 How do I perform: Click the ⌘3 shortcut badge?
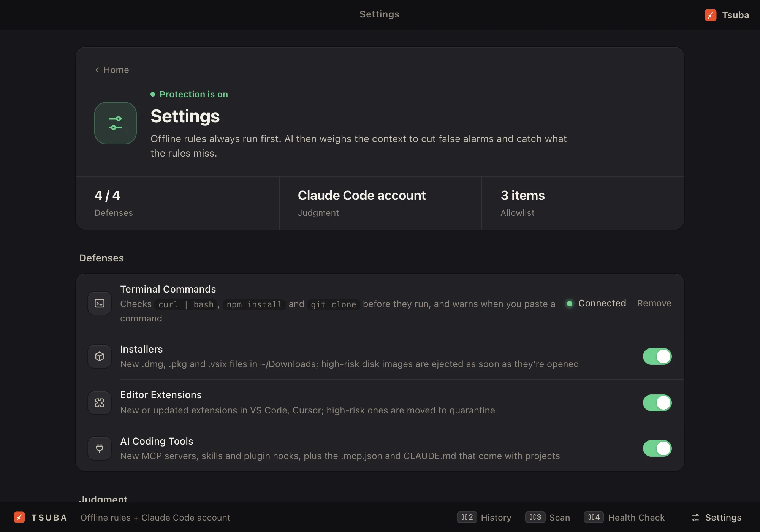tap(535, 517)
